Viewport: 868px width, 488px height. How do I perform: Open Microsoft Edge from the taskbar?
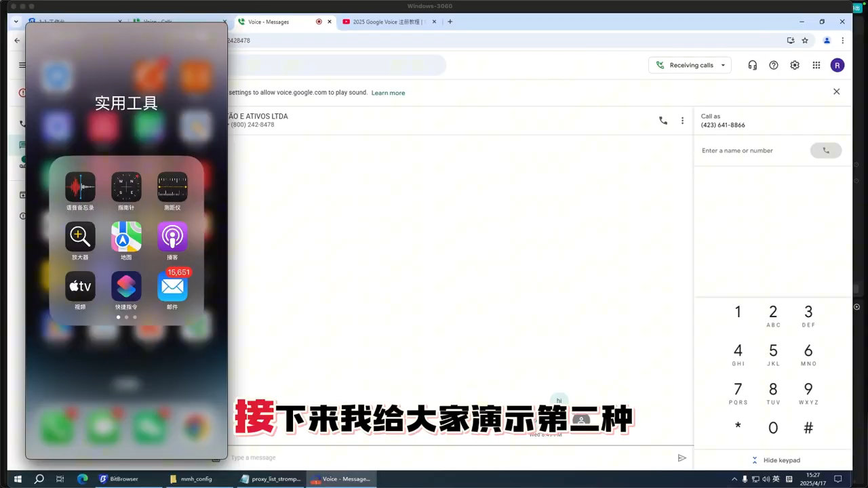[x=82, y=479]
